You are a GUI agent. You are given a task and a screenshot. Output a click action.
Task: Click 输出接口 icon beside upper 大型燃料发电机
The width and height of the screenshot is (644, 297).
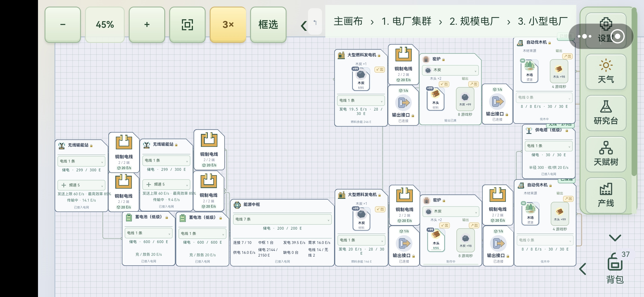pyautogui.click(x=403, y=103)
